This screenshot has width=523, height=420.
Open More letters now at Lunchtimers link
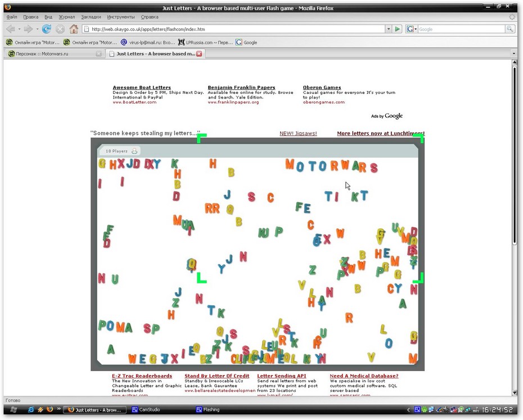381,133
